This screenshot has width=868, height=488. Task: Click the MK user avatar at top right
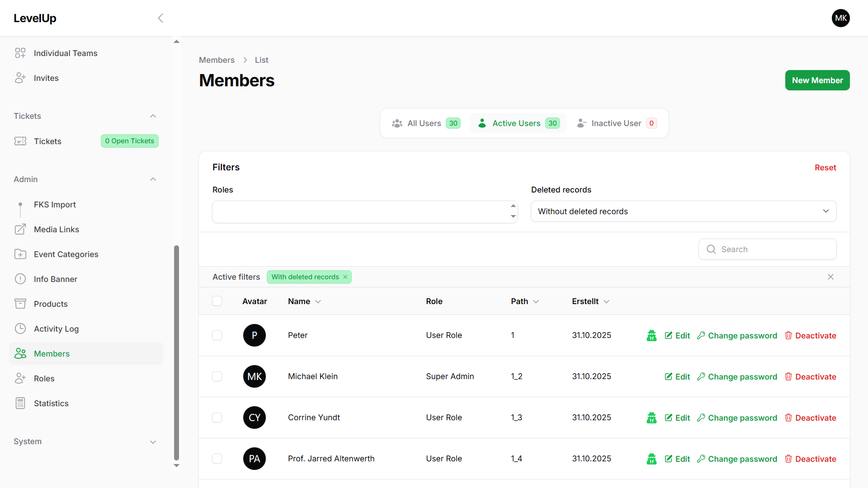(840, 18)
